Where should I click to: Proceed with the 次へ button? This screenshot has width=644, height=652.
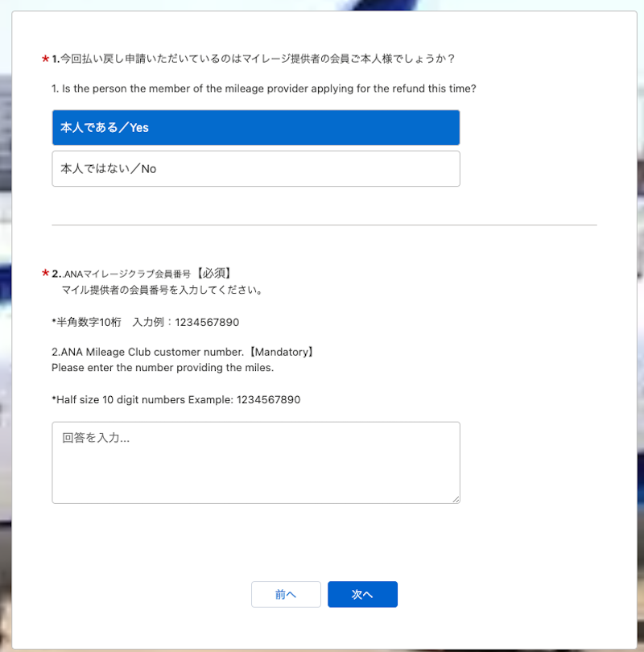[362, 594]
